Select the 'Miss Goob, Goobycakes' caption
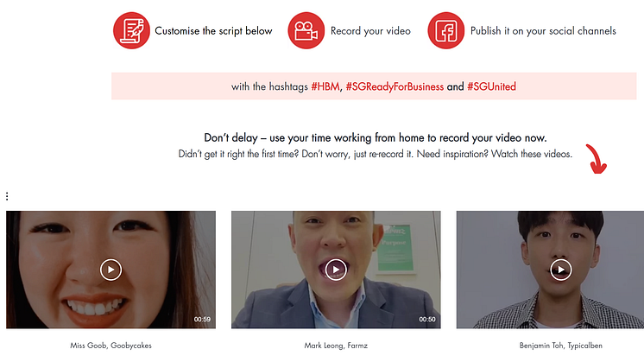Viewport: 644px width, 362px height. 110,345
